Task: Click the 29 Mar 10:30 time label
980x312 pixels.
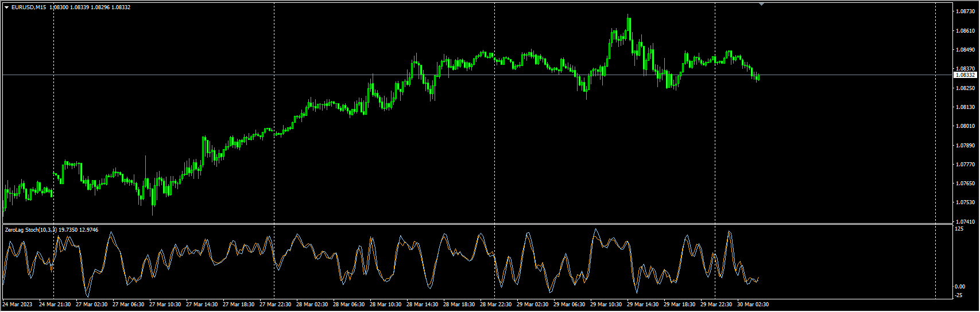Action: coord(606,305)
